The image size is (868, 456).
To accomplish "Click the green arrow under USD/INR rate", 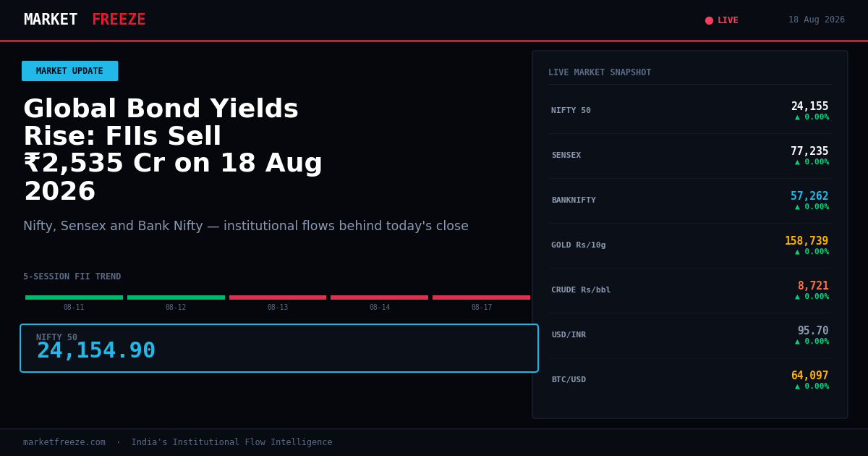I will pos(798,342).
